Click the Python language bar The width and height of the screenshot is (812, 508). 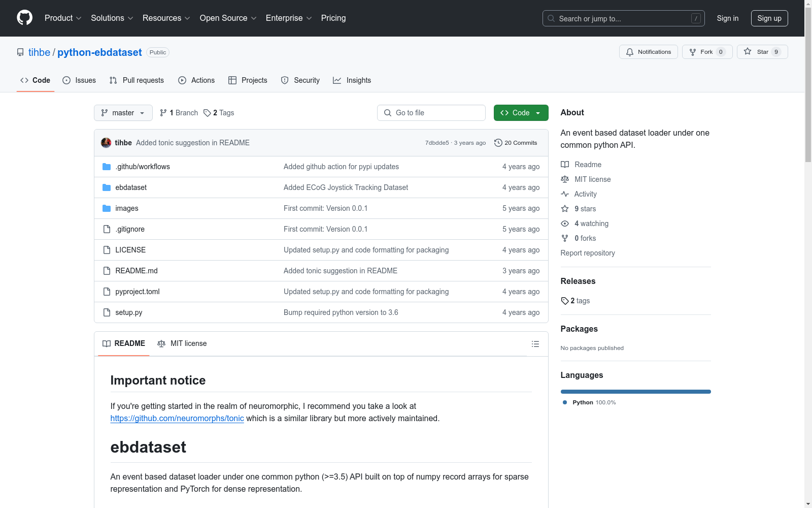[x=635, y=392]
